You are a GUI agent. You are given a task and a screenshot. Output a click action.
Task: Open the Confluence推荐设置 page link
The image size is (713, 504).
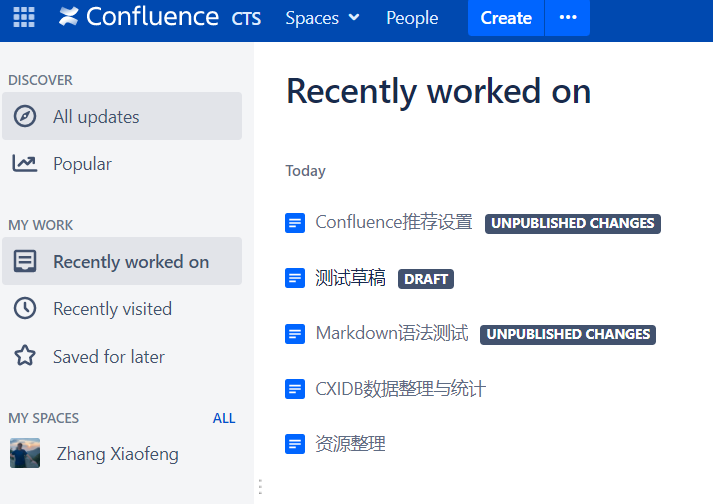[x=394, y=222]
